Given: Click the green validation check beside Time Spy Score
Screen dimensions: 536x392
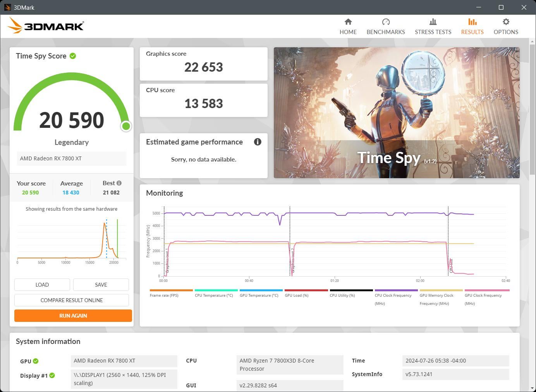Looking at the screenshot, I should pyautogui.click(x=73, y=56).
